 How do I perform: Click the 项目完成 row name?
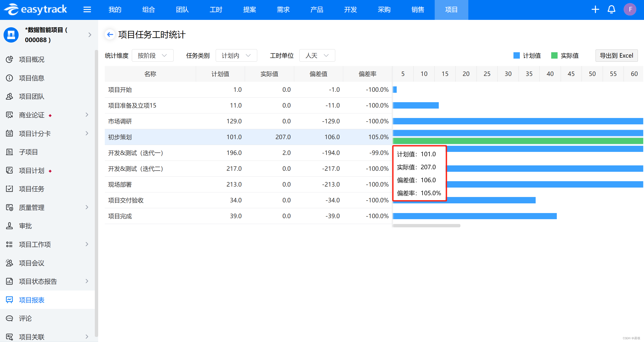(x=120, y=216)
